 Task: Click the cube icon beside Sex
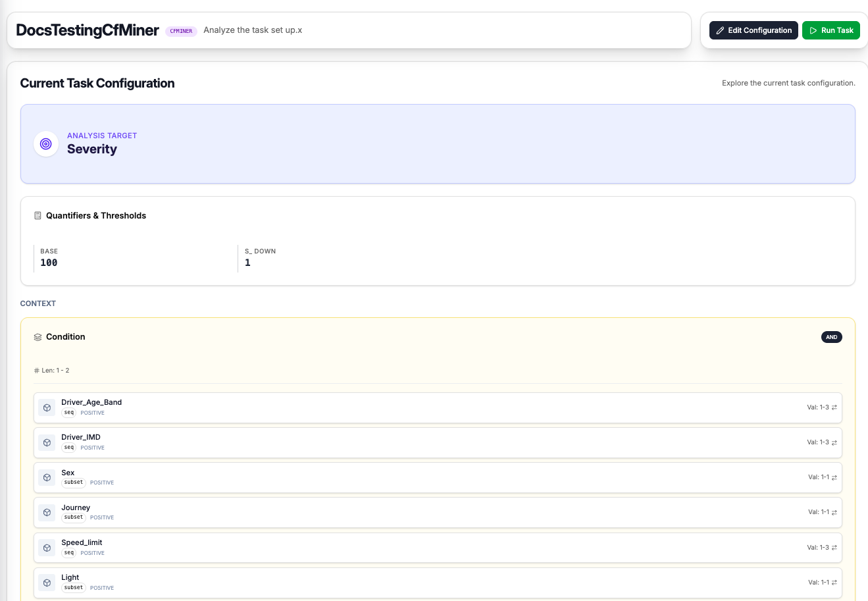pyautogui.click(x=47, y=478)
